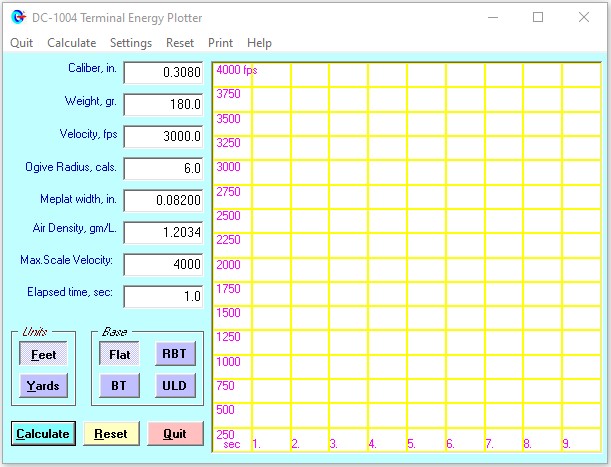Viewport: 611px width, 467px height.
Task: Choose RBT base type
Action: click(x=175, y=354)
